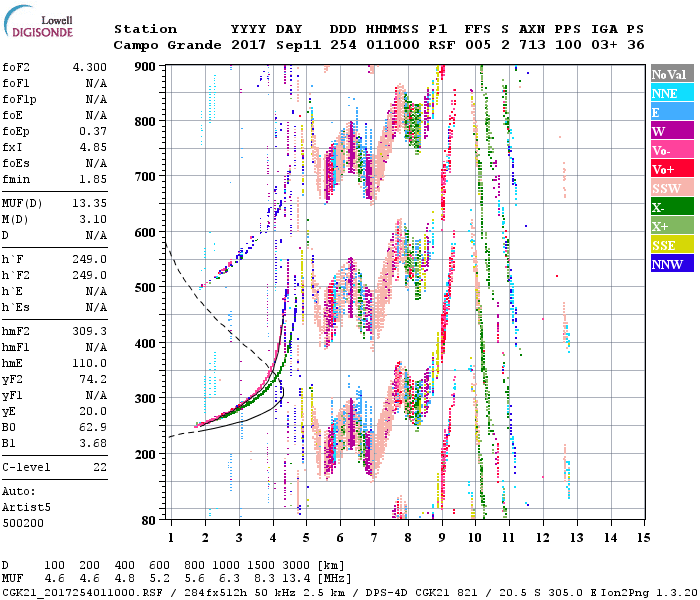Click the h`F value 249.0
Screen dimensions: 700x600
(x=90, y=259)
